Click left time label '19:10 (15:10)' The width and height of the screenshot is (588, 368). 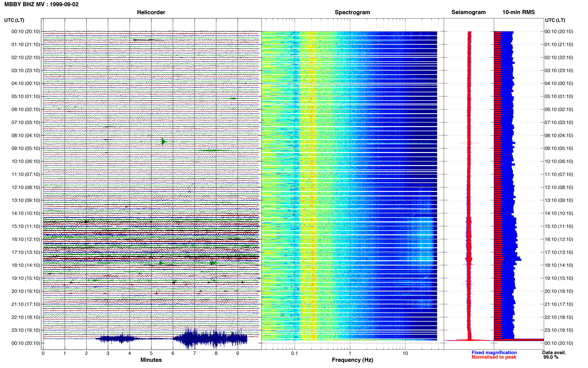click(x=26, y=278)
